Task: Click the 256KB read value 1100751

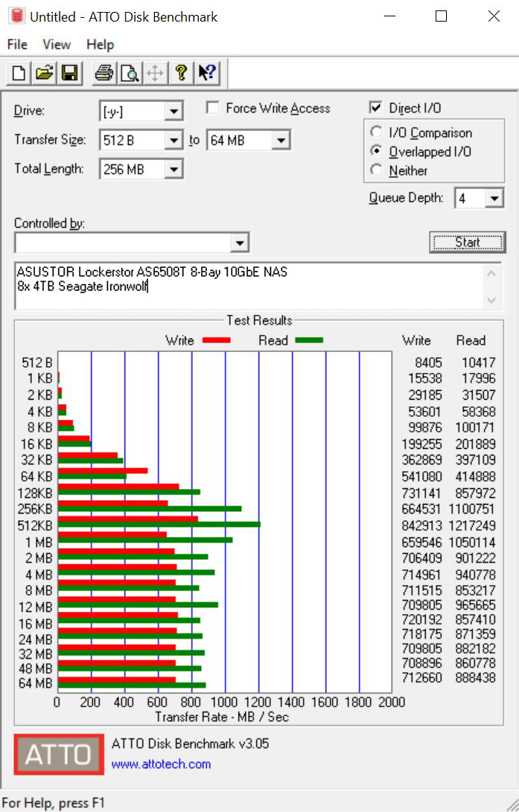Action: (x=472, y=509)
